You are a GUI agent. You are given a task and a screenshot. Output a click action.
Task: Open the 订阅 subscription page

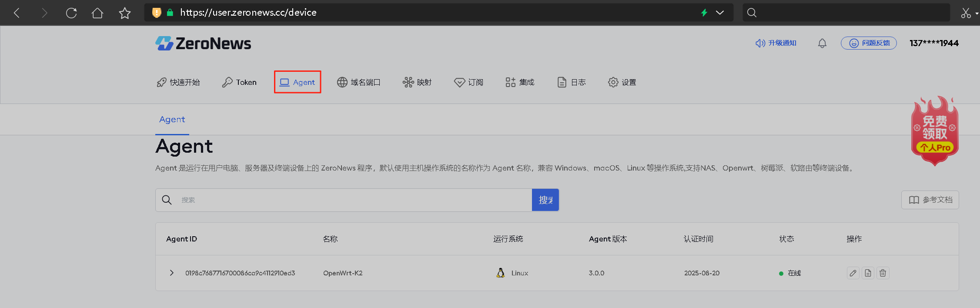468,82
